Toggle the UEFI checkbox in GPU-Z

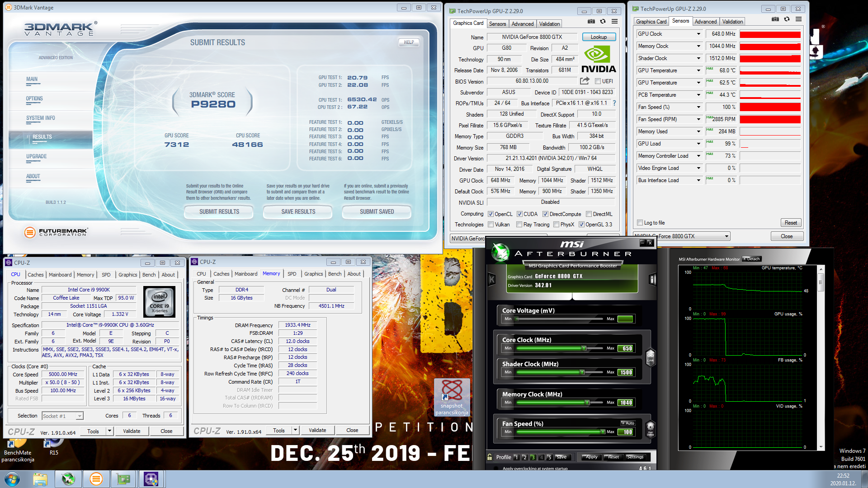598,81
